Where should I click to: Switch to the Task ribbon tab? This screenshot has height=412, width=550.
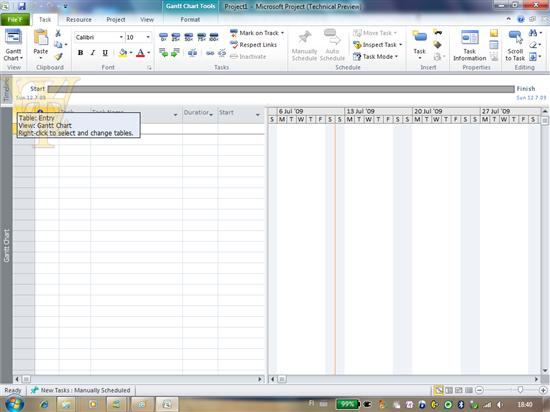45,20
